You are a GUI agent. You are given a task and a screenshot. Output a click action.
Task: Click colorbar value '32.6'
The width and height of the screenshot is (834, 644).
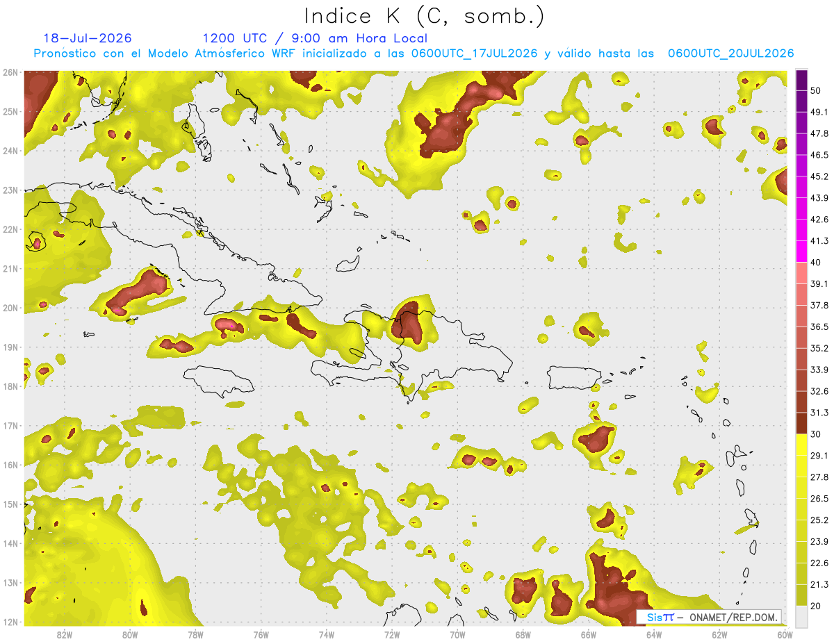coord(820,391)
